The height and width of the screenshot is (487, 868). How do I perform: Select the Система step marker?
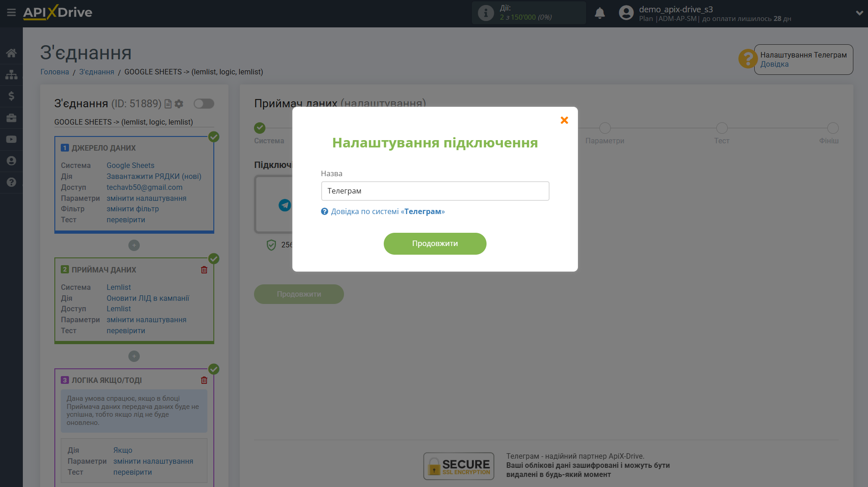pos(260,128)
